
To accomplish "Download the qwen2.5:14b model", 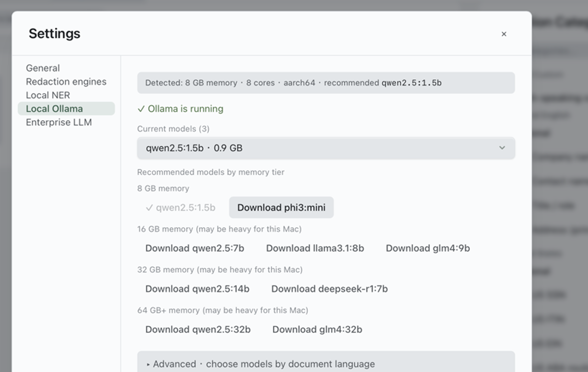I will [197, 289].
